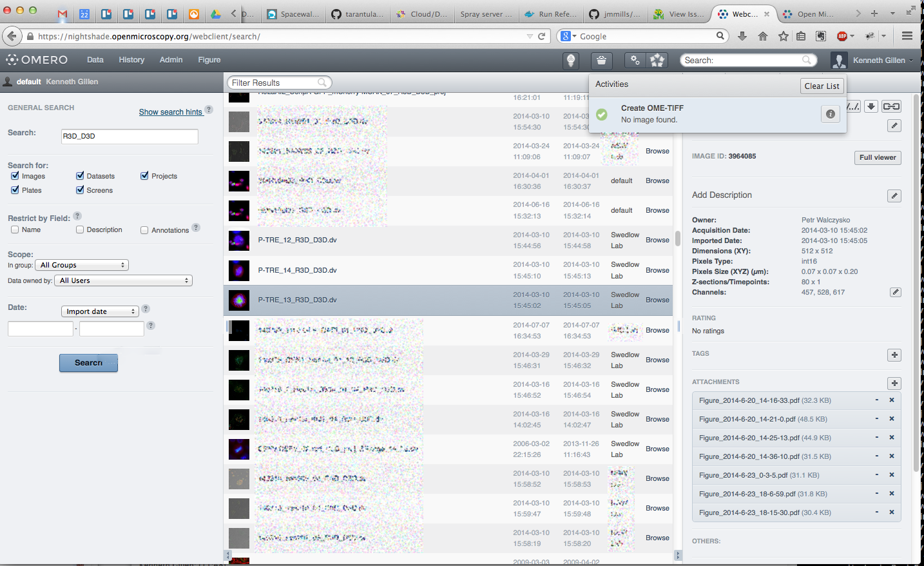
Task: Open the All Groups dropdown
Action: pos(82,265)
